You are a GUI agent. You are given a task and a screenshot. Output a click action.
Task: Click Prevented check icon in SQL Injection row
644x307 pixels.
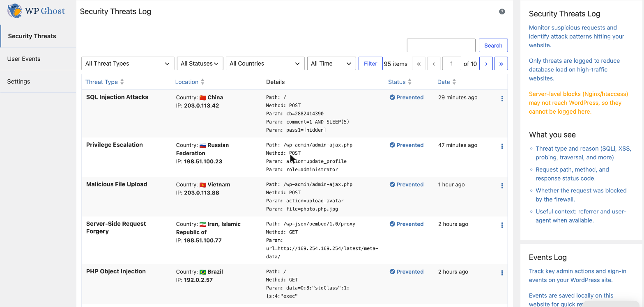(392, 97)
